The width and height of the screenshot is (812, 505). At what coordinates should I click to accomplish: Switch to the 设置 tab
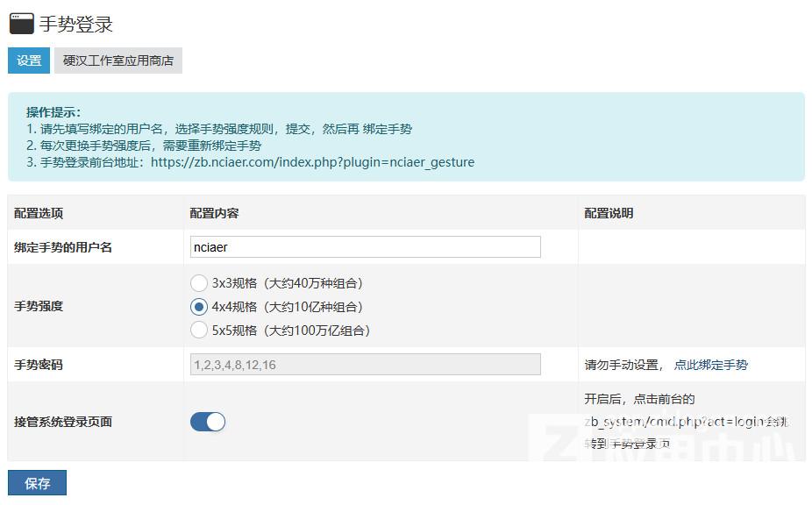pos(29,60)
